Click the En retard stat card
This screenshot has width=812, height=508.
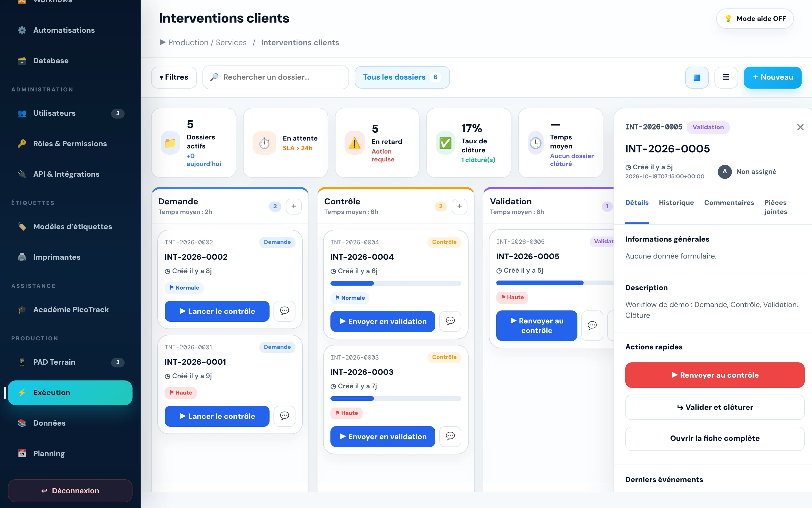coord(377,143)
